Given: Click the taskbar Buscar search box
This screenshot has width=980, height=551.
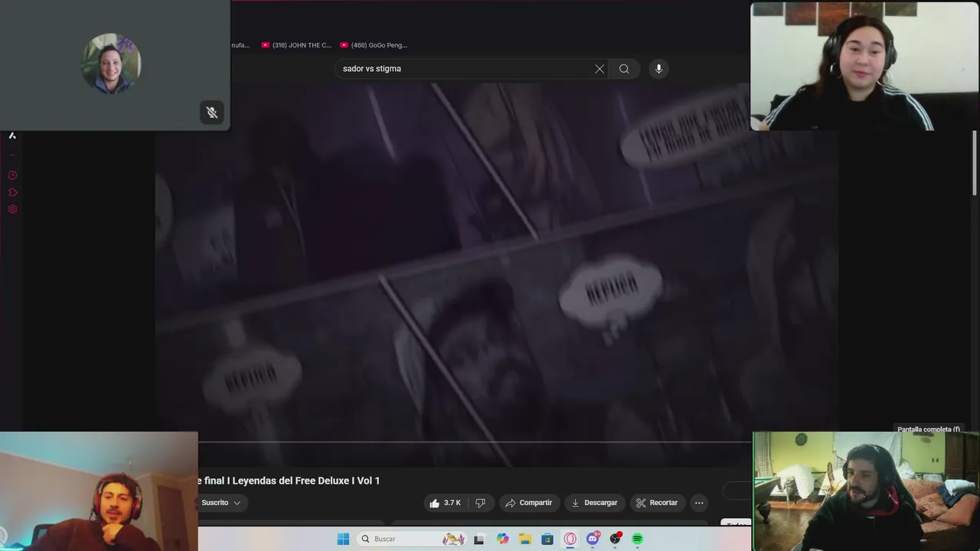Looking at the screenshot, I should [412, 539].
